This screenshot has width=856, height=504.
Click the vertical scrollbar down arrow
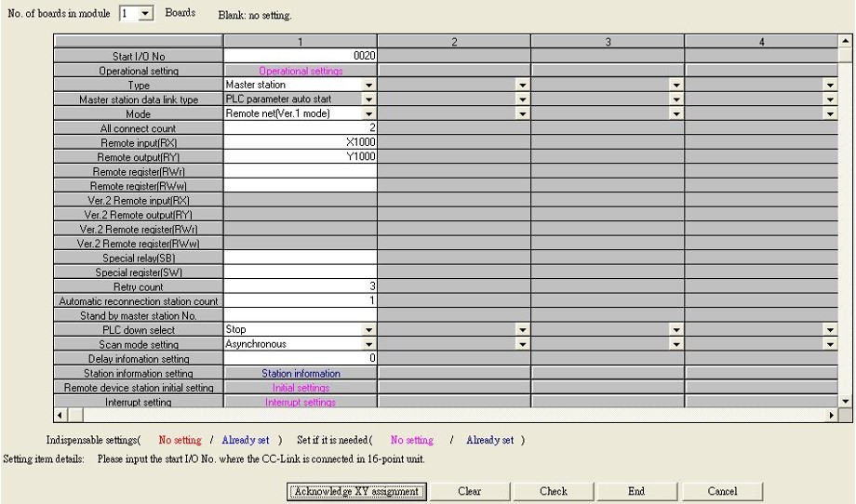pos(845,402)
